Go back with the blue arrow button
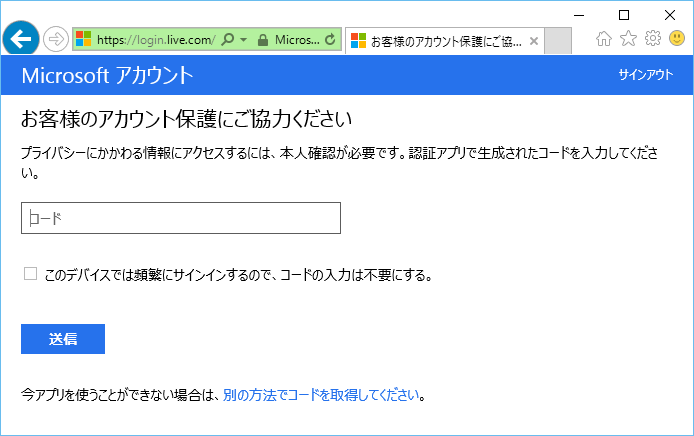This screenshot has height=436, width=694. coord(21,39)
